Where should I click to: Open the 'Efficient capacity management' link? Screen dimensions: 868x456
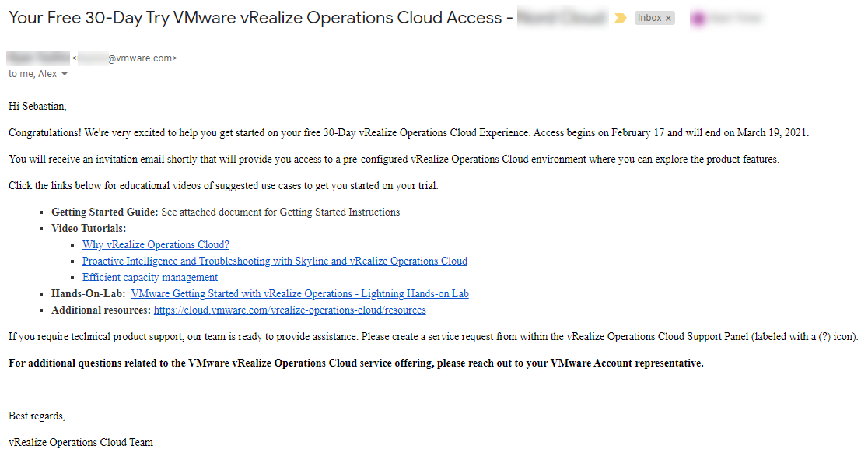point(150,277)
